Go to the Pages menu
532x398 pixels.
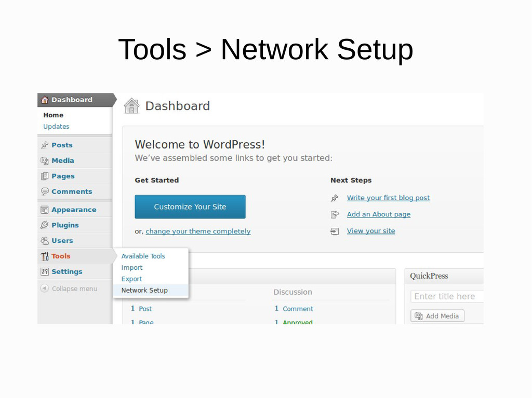pos(63,176)
